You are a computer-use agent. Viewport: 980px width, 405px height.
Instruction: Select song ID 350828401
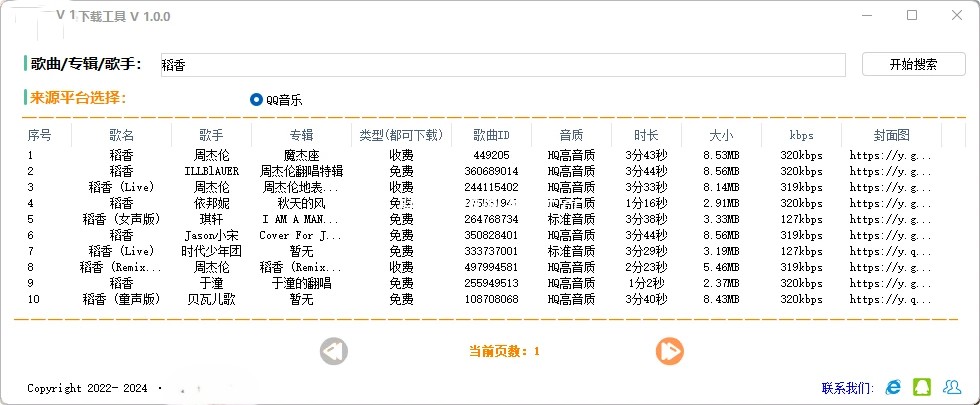[491, 236]
